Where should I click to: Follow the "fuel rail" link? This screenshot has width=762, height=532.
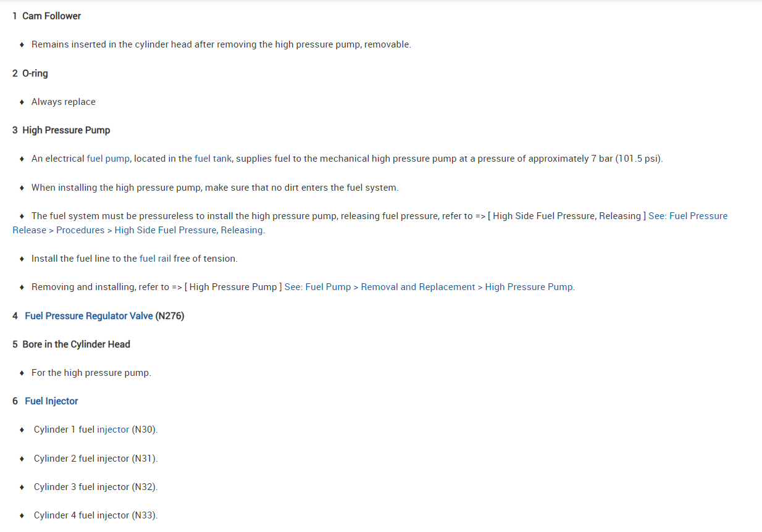tap(155, 259)
